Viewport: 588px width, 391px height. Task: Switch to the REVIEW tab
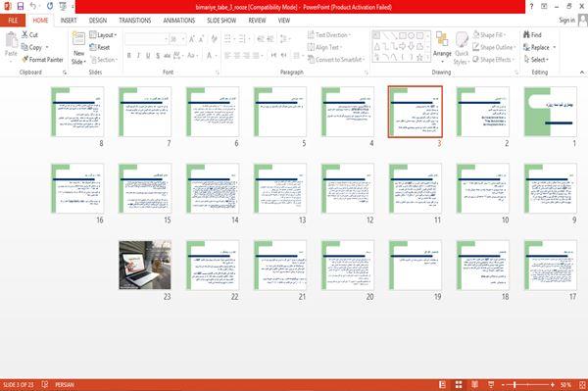point(257,21)
